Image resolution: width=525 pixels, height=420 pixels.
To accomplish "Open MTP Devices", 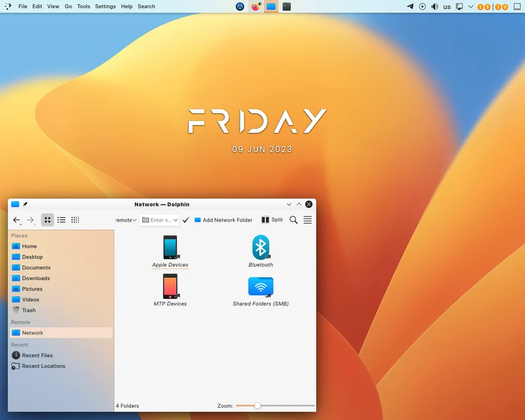I will click(x=170, y=287).
